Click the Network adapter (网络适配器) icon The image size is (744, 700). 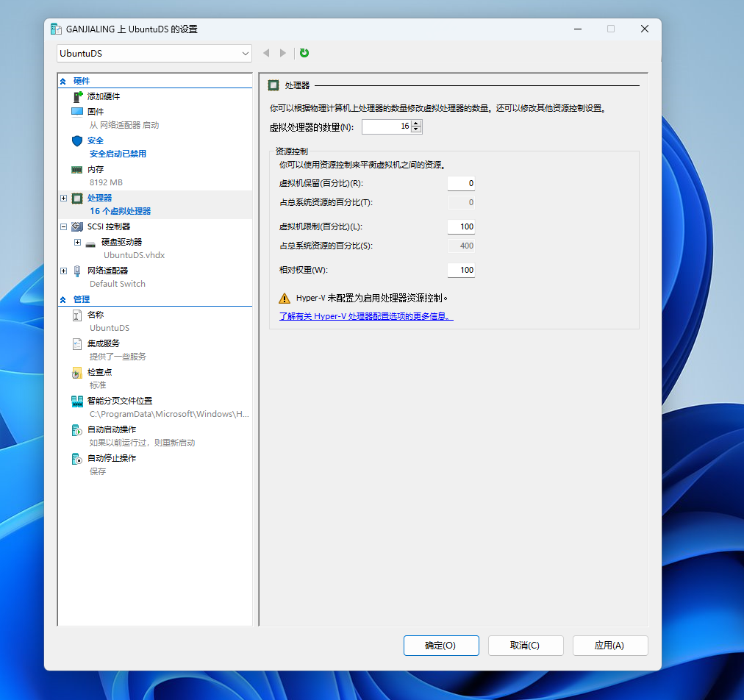pyautogui.click(x=77, y=271)
